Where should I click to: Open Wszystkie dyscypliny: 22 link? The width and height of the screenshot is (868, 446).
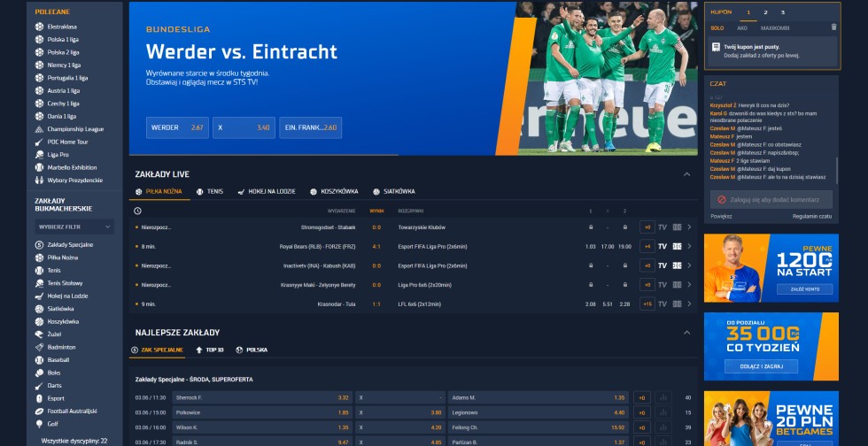click(74, 441)
